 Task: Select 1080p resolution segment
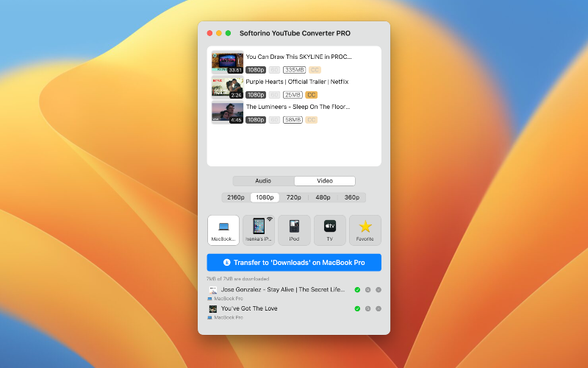pos(265,197)
